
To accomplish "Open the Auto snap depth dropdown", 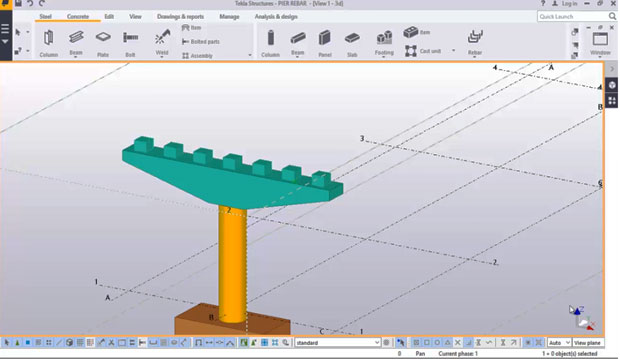I will [x=560, y=343].
